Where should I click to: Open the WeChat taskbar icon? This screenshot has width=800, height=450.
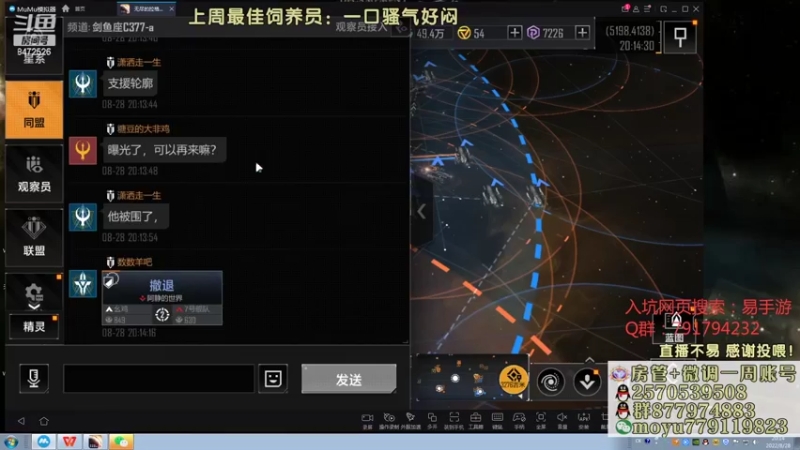pyautogui.click(x=121, y=442)
